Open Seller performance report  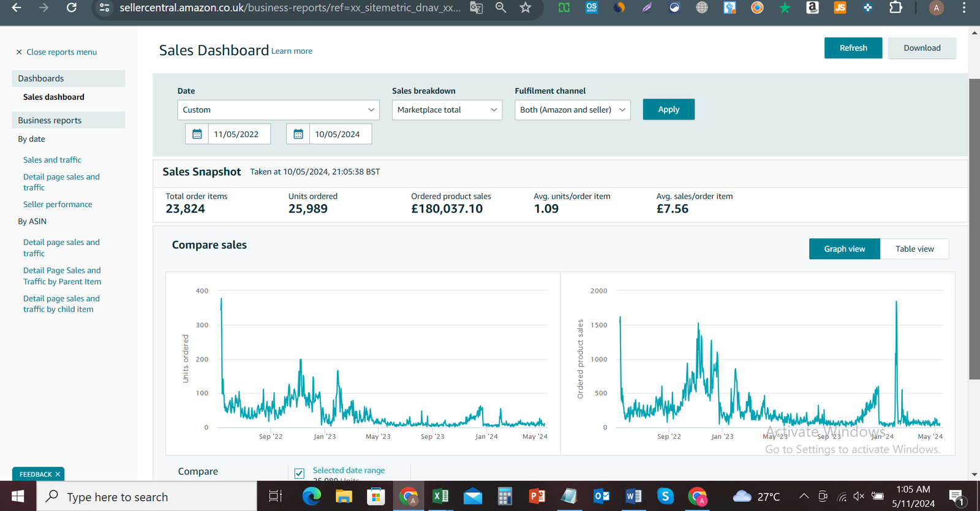click(x=58, y=205)
